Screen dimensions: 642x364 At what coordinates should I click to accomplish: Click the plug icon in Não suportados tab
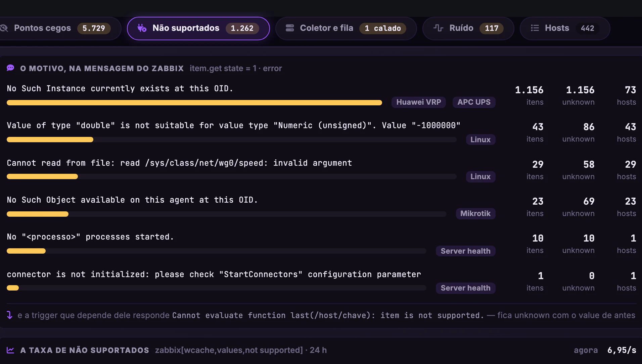pyautogui.click(x=142, y=28)
